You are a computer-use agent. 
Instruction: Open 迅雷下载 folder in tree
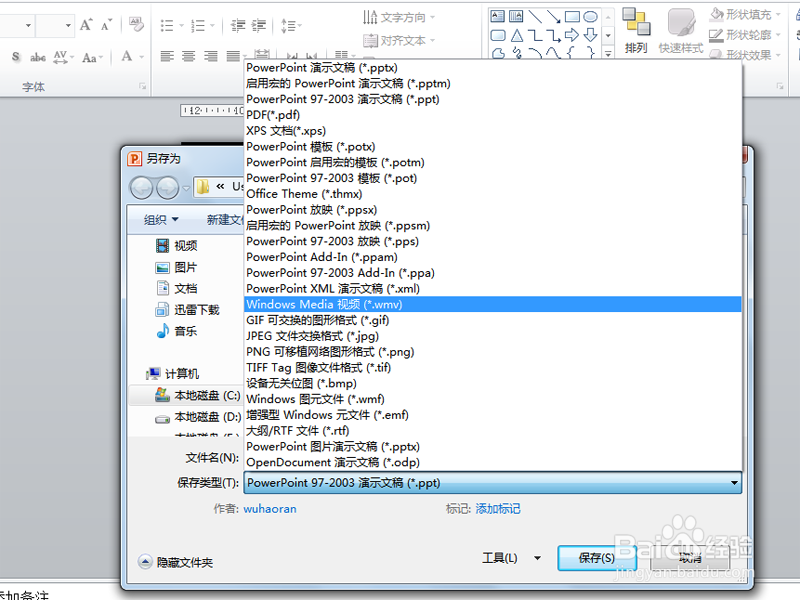tap(187, 310)
